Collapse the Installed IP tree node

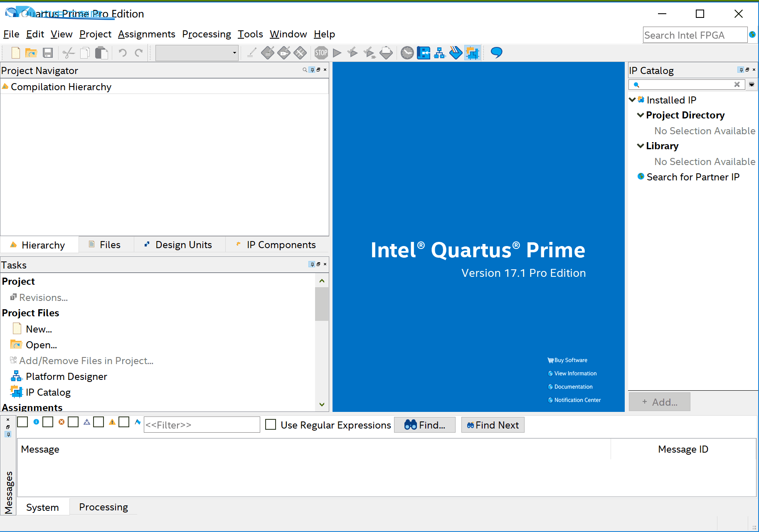click(x=632, y=100)
